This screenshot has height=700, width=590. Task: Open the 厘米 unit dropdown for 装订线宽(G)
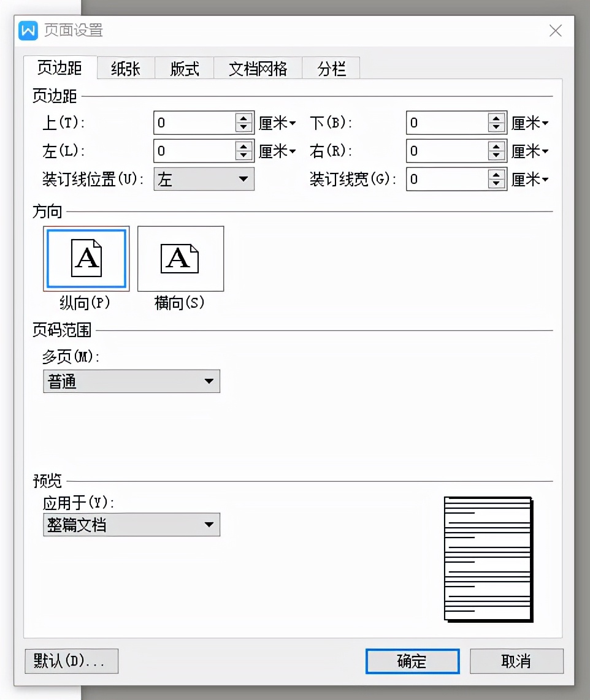530,180
